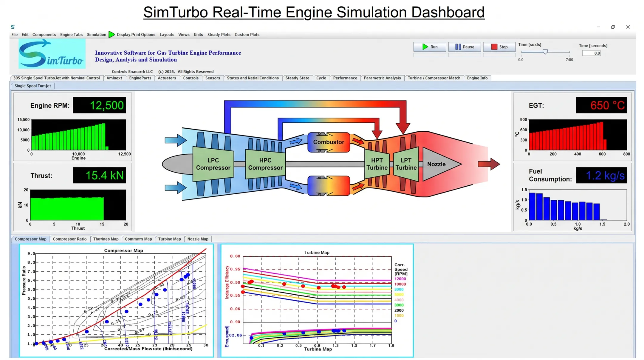Select 305 Single Spool TurboJet tab

[x=56, y=78]
